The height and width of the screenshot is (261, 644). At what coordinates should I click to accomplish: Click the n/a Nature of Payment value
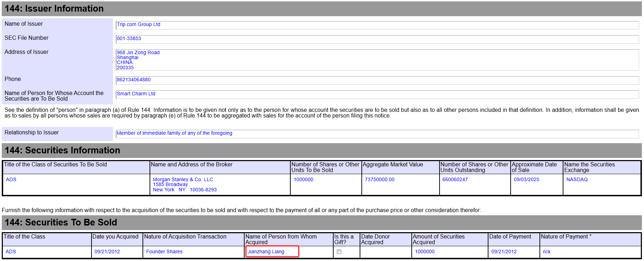[546, 252]
